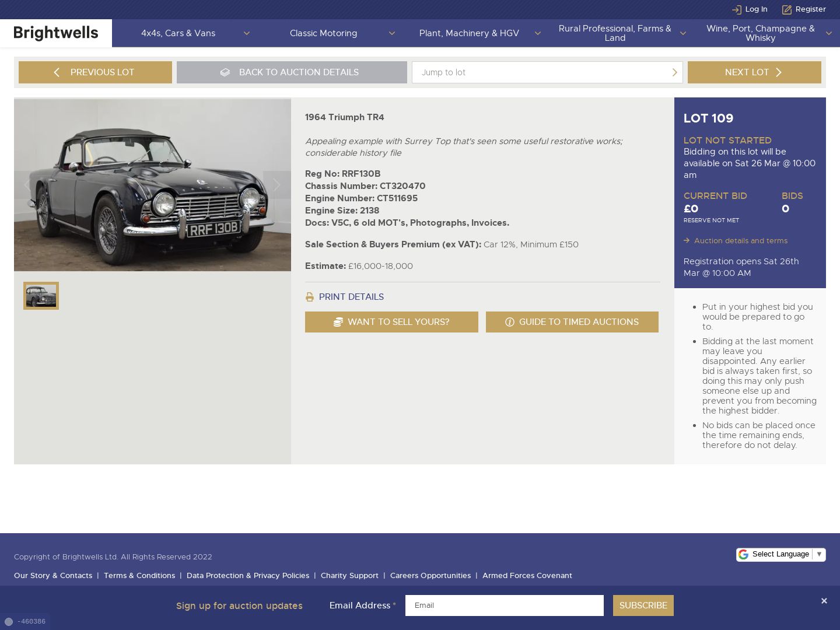Select the Chassis Number CT320470 text

(365, 186)
